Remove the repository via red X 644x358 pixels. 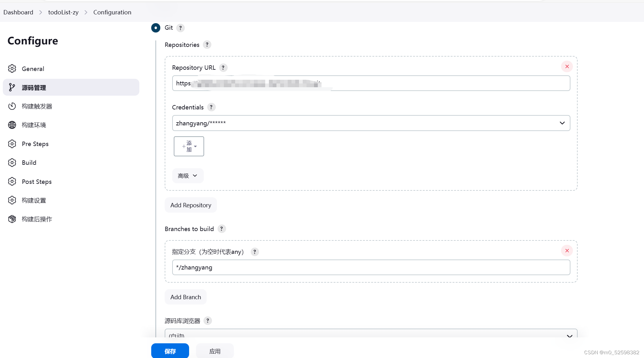(x=567, y=66)
